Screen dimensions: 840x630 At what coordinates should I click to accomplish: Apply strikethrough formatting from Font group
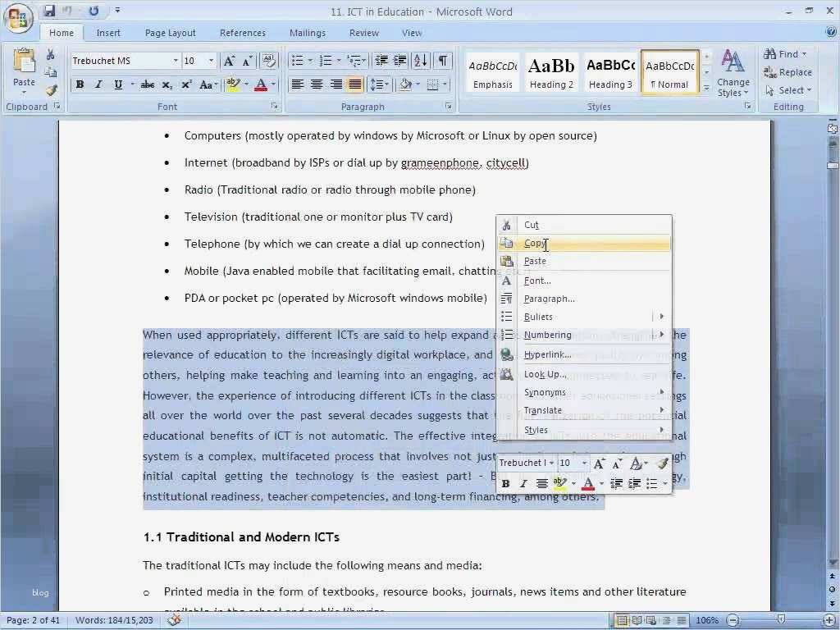pyautogui.click(x=148, y=84)
